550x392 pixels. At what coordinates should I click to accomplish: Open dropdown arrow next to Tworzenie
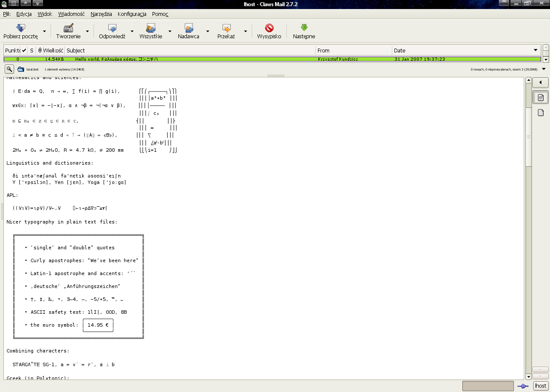pyautogui.click(x=87, y=31)
